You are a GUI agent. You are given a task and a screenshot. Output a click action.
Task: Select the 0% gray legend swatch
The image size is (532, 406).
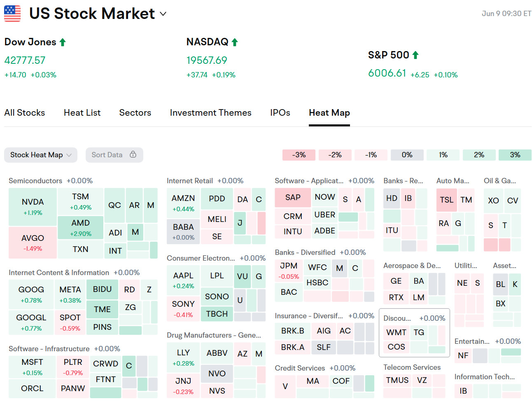click(x=407, y=155)
